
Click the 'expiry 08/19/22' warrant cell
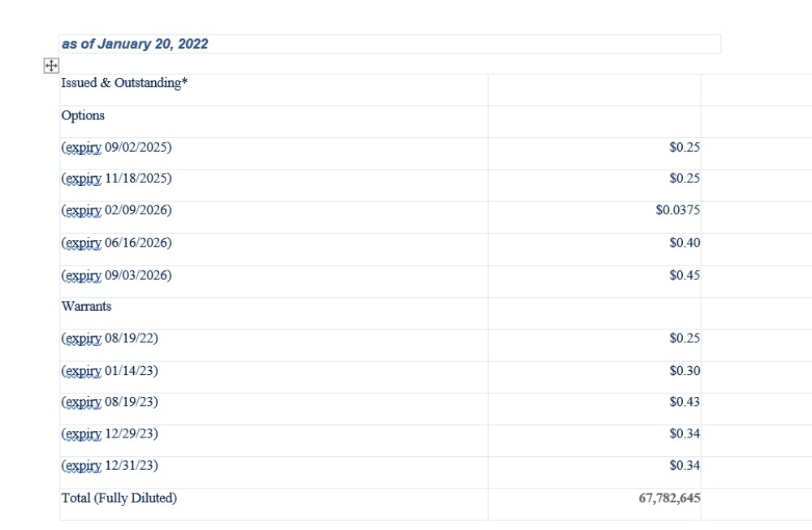(109, 338)
